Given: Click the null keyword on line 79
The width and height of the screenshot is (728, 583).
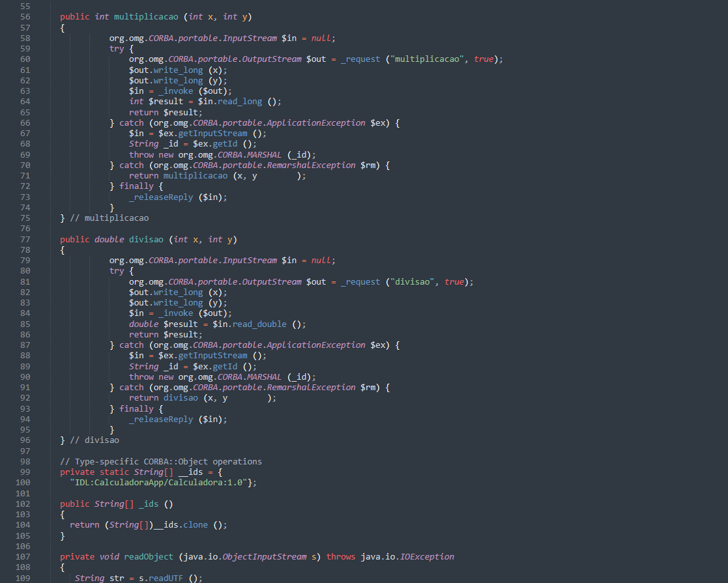Looking at the screenshot, I should (321, 261).
